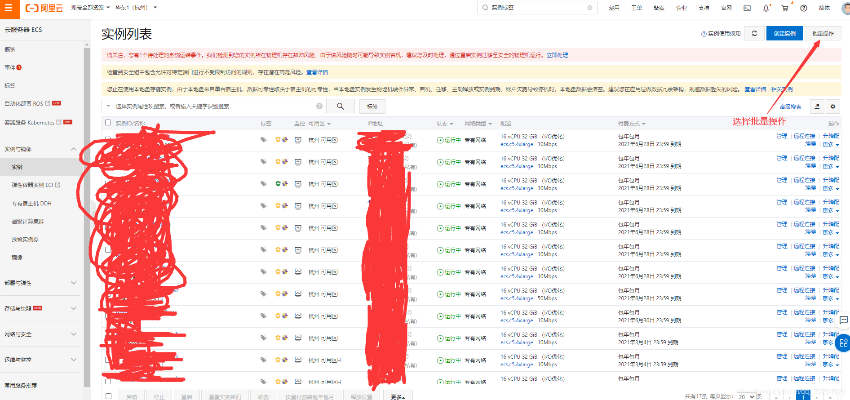Open the notification bell
This screenshot has height=400, width=850.
coord(766,8)
